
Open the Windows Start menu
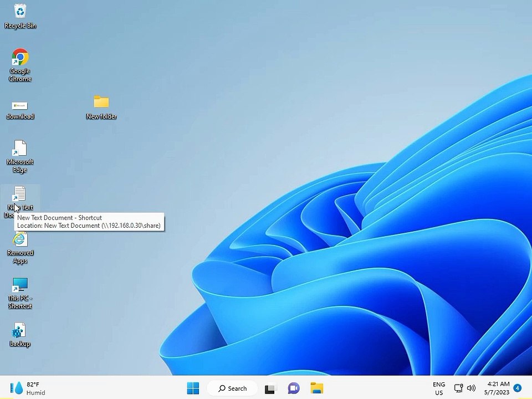coord(193,388)
